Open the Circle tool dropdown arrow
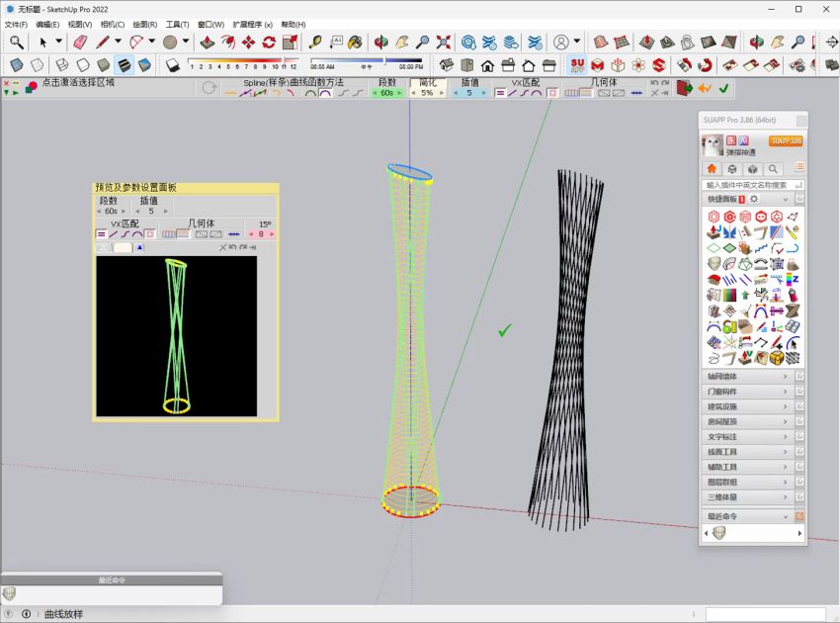840x623 pixels. 186,42
